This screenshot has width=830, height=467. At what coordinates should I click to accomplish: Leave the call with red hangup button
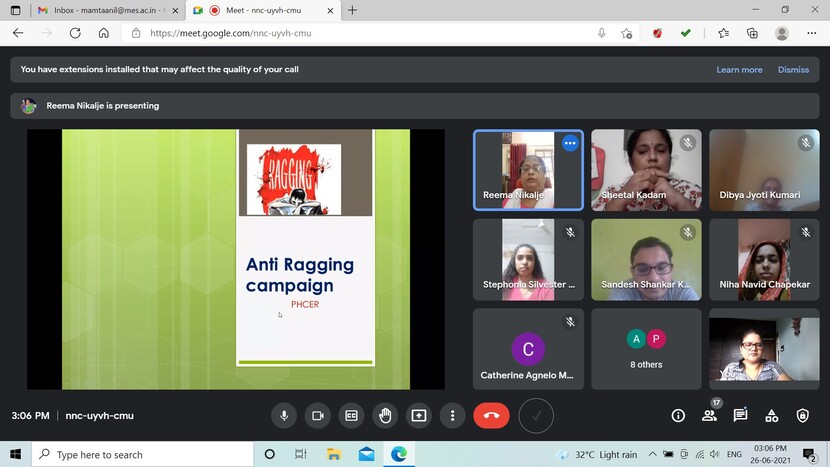[x=491, y=415]
